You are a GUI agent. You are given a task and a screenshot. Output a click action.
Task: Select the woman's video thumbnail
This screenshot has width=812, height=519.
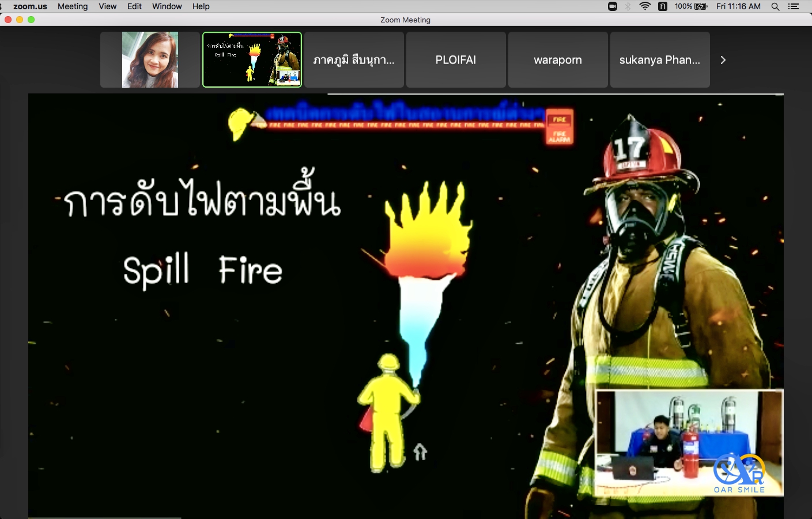pos(150,60)
